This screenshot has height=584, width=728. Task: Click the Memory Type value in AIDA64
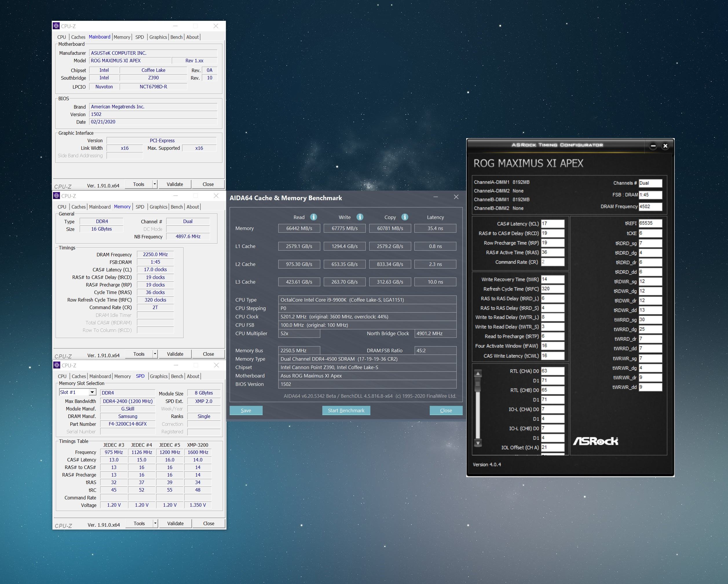[x=367, y=359]
